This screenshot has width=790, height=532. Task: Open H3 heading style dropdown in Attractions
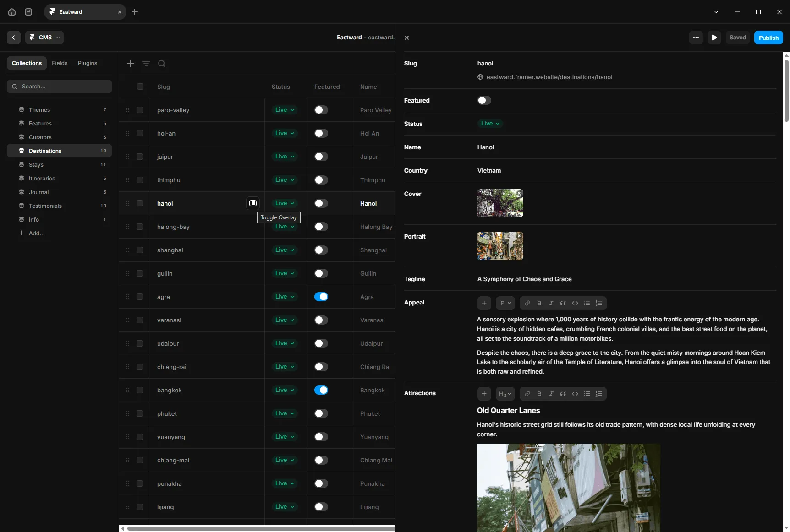pyautogui.click(x=505, y=394)
